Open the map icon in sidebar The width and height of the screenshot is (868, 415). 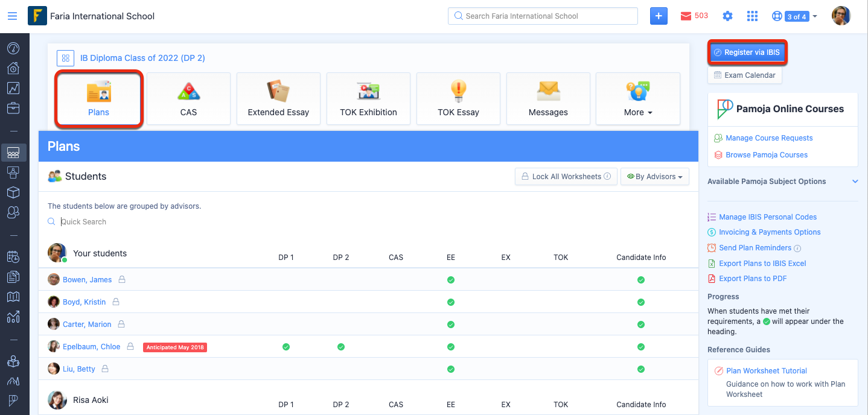point(13,297)
